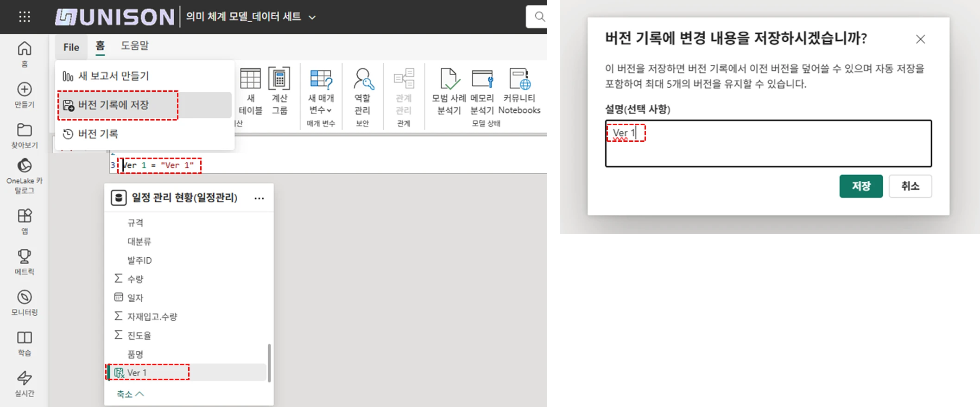Click the green Save (저장) button
Viewport: 980px width, 407px height.
pos(860,186)
